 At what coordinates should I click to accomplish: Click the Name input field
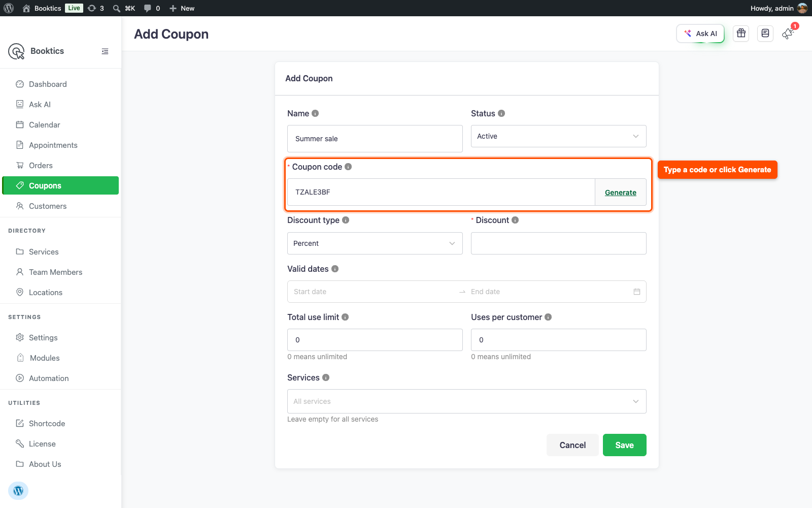tap(375, 139)
